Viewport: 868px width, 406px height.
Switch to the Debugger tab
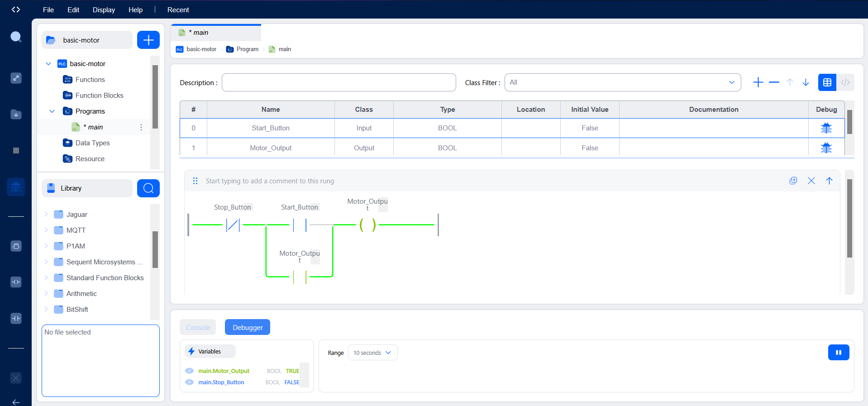[248, 327]
